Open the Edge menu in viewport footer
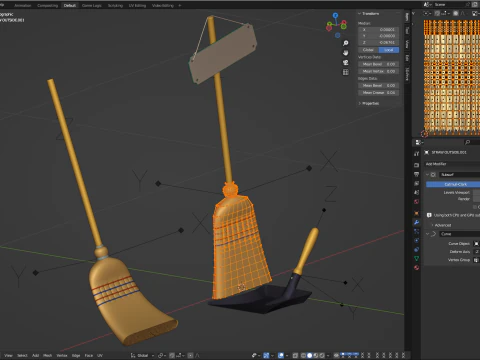The height and width of the screenshot is (360, 480). [x=76, y=355]
